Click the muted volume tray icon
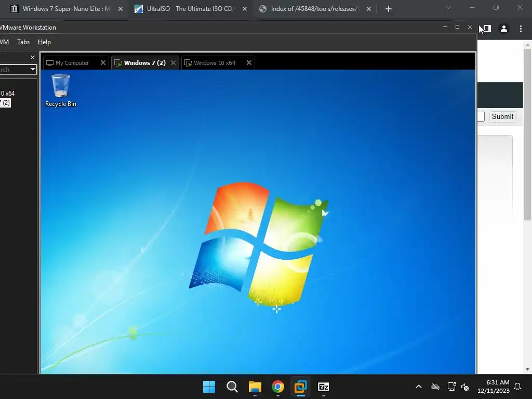Viewport: 532px width, 399px height. 465,387
